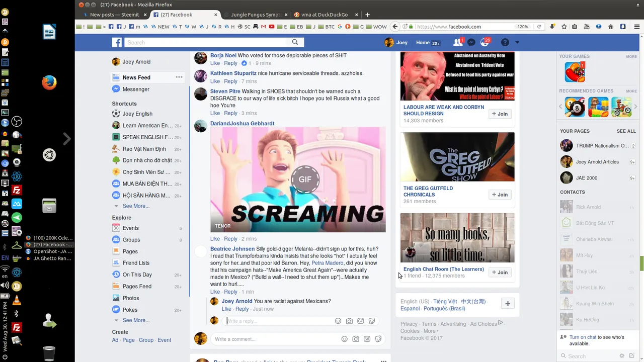Open Petra Madero tagged profile link
Screen dimensions: 644x362
pos(327,263)
